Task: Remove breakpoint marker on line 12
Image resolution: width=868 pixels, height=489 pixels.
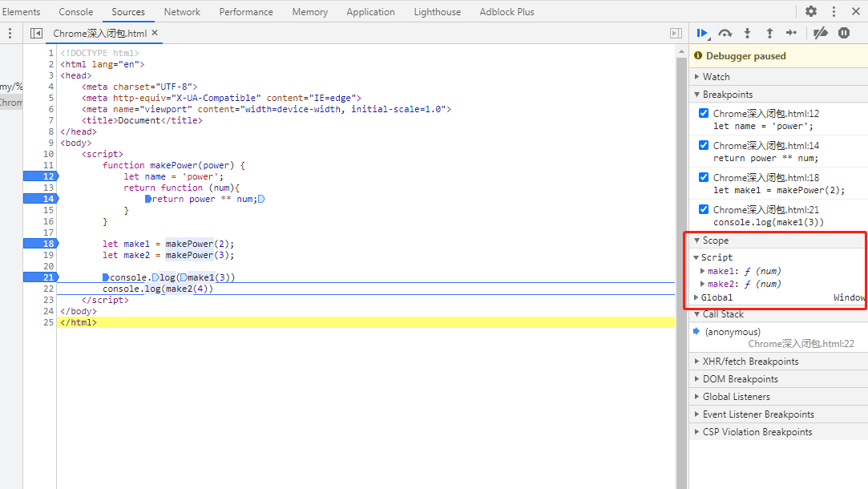Action: point(41,176)
